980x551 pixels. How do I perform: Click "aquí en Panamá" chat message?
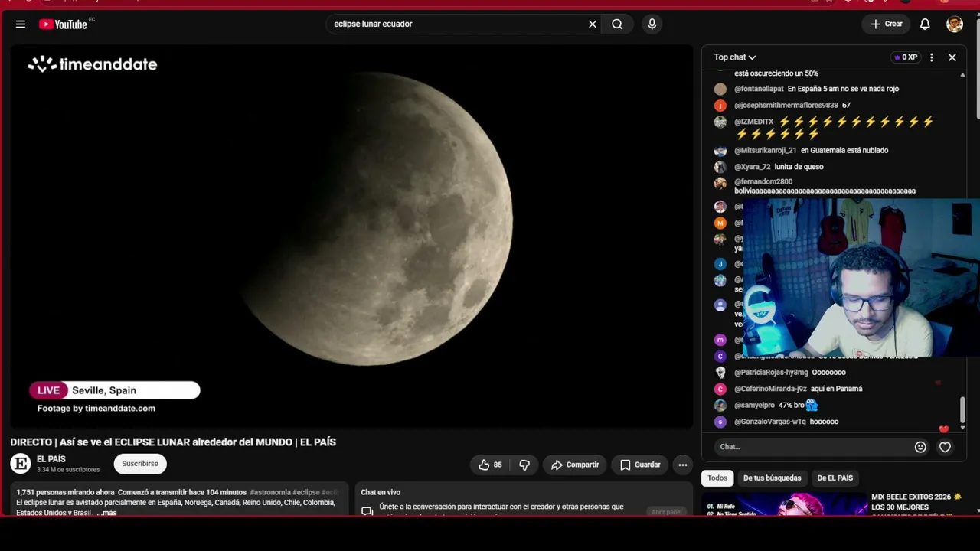coord(836,389)
